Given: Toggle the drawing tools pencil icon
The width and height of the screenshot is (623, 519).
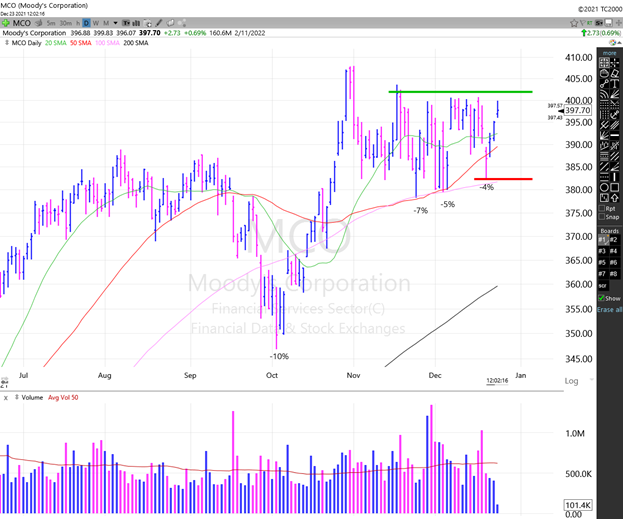Looking at the screenshot, I should 159,23.
